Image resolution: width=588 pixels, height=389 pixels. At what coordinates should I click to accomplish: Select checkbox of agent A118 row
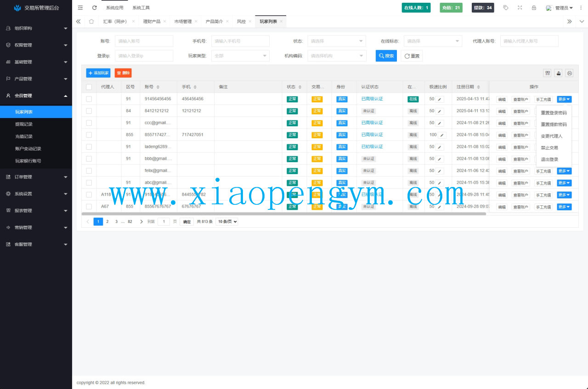89,194
